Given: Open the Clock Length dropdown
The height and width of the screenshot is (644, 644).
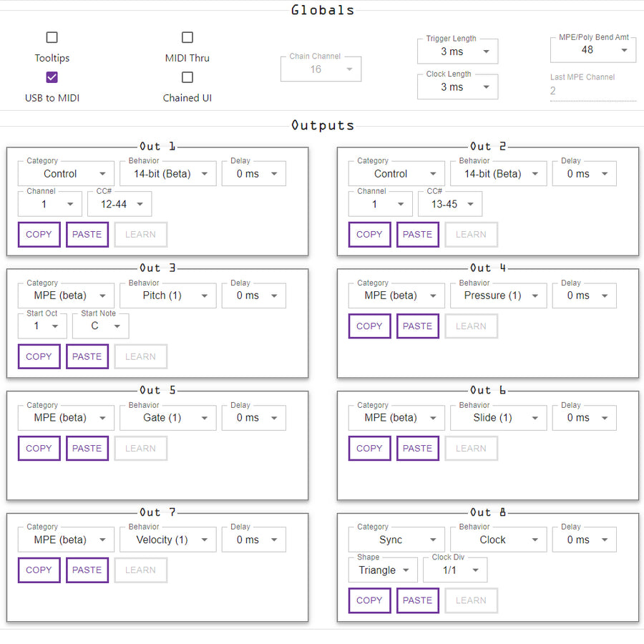Looking at the screenshot, I should tap(457, 87).
